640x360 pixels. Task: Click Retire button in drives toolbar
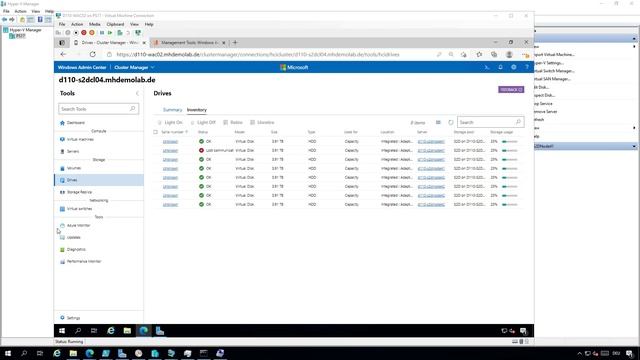[233, 122]
